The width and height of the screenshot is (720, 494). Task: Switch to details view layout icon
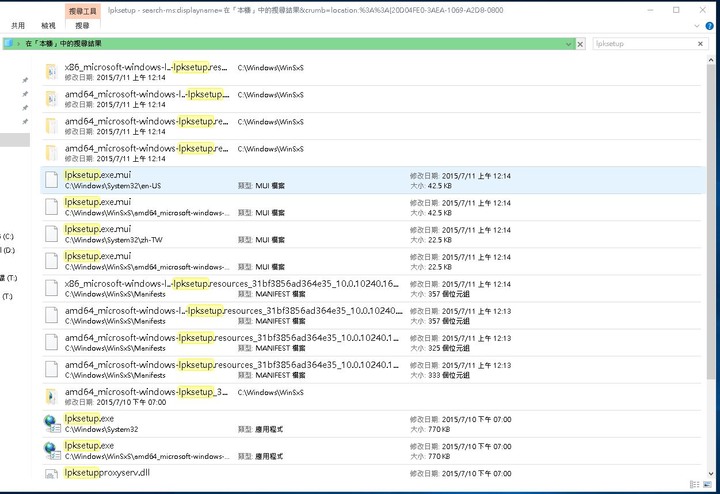tap(695, 485)
